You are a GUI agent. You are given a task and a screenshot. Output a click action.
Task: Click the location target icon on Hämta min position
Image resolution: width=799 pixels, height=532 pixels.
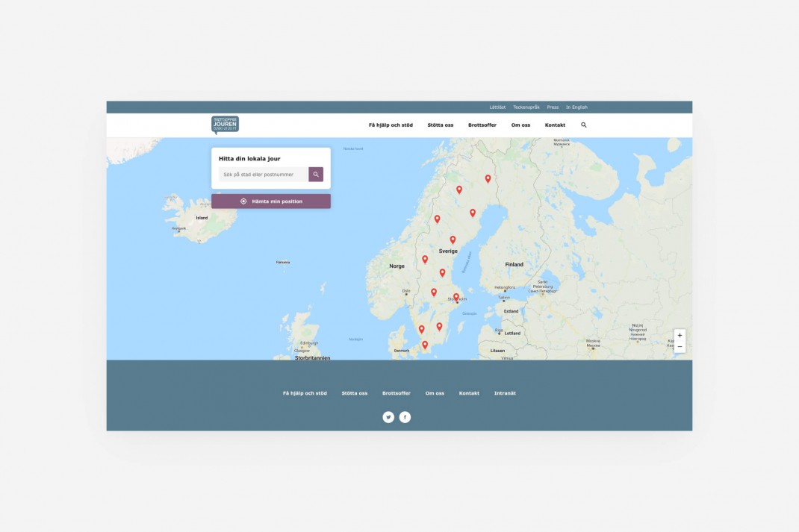point(243,201)
